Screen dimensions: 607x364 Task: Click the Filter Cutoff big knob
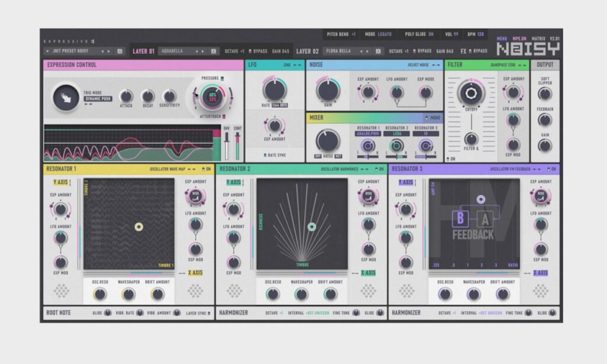(x=471, y=93)
